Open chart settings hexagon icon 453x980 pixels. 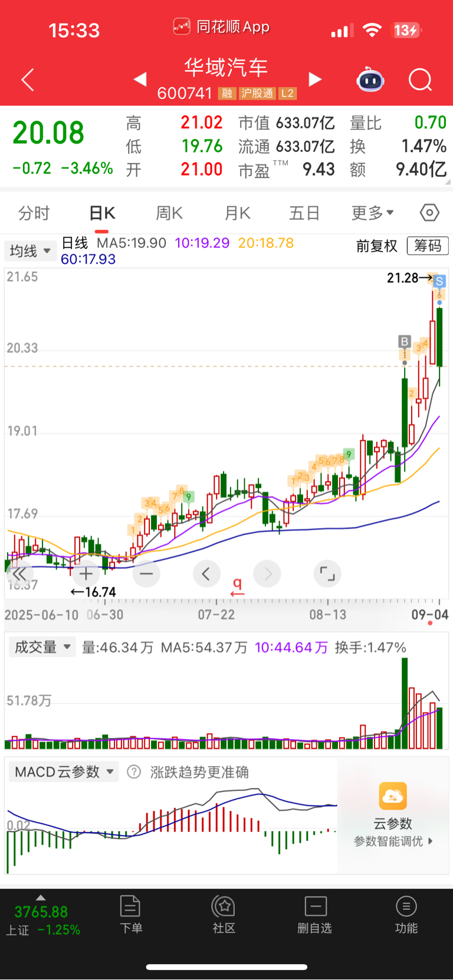coord(429,212)
